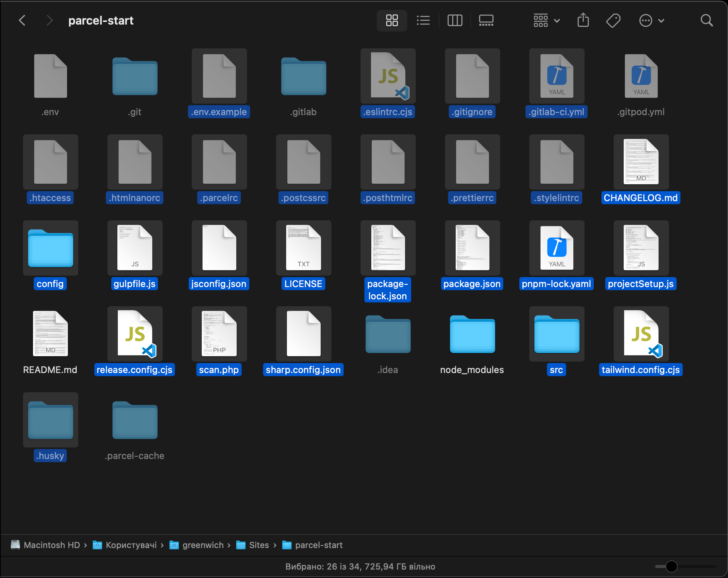Select the .stylelintrc file icon
Image resolution: width=728 pixels, height=578 pixels.
[557, 162]
